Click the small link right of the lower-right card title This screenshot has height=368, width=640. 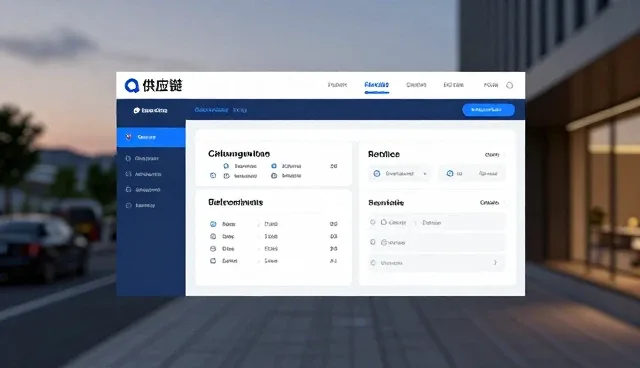click(x=489, y=203)
